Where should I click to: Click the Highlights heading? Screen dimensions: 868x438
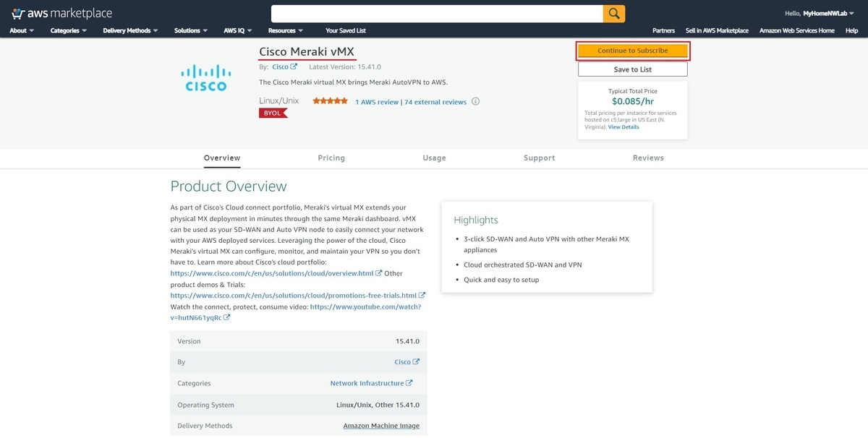point(476,220)
